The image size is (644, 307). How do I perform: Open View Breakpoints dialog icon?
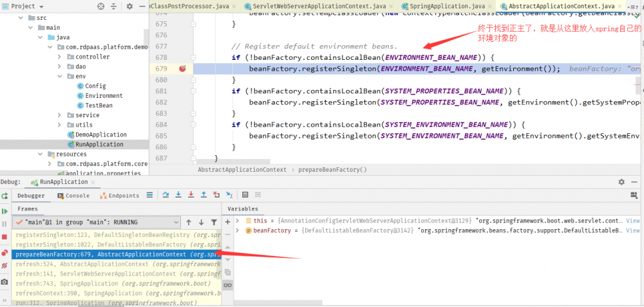pyautogui.click(x=5, y=252)
